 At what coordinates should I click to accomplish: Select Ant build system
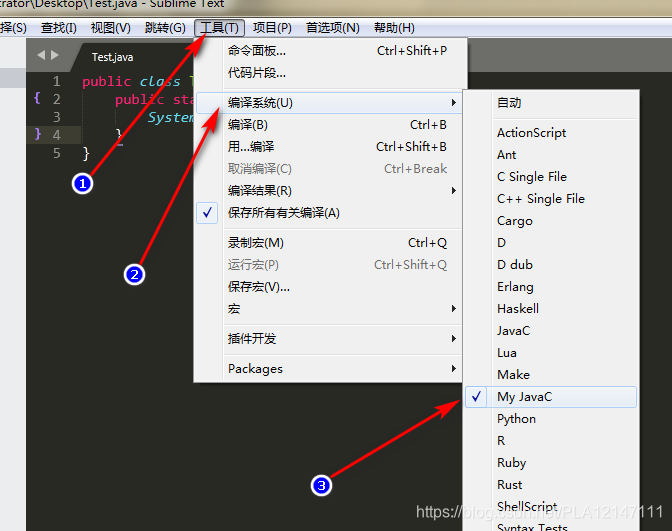pyautogui.click(x=551, y=155)
